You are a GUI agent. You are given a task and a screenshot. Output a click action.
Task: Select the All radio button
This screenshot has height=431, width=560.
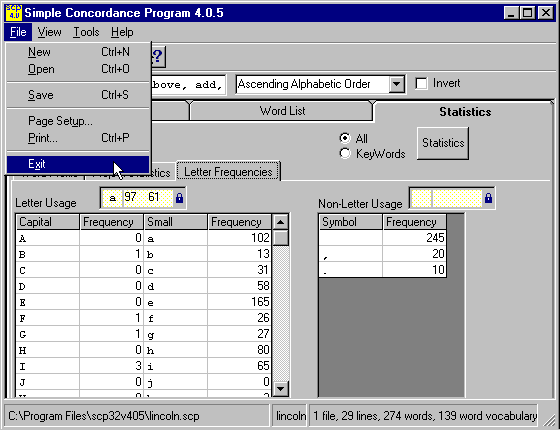pyautogui.click(x=345, y=138)
